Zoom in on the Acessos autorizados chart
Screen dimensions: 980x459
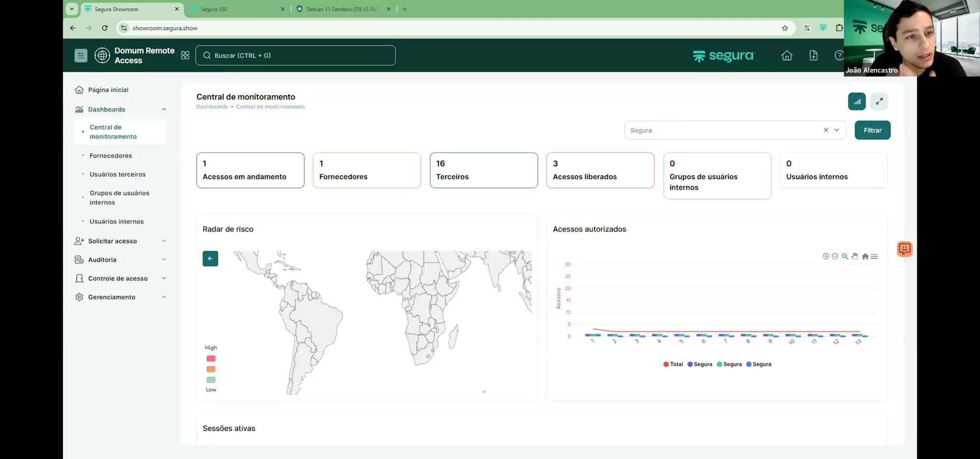click(826, 256)
